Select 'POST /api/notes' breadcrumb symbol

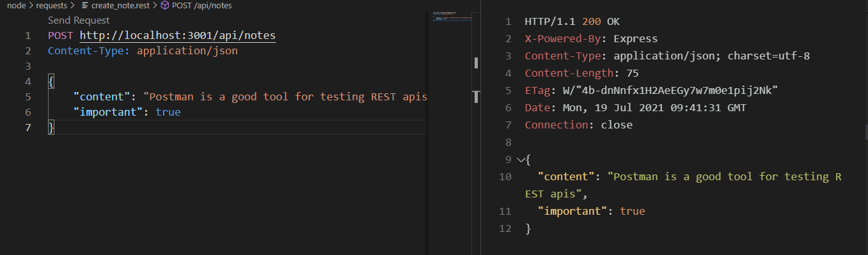pos(202,5)
